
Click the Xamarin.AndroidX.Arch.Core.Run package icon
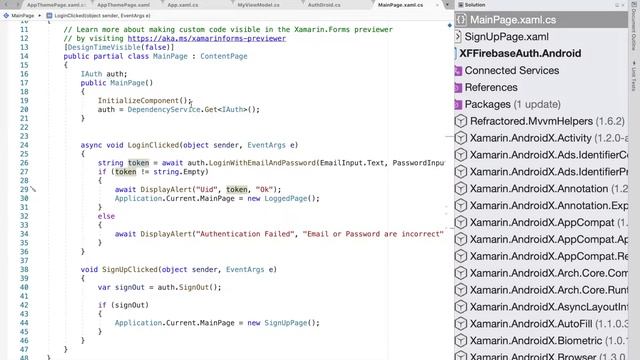pos(461,290)
